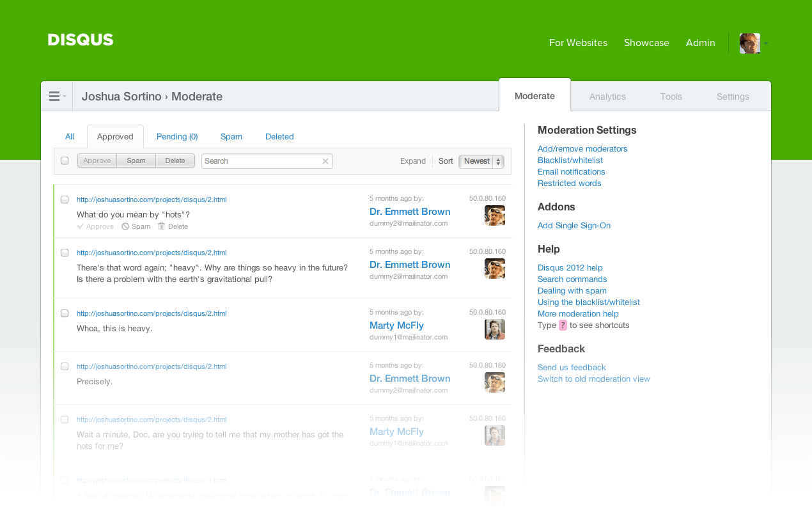Switch to the Moderate tab

[535, 96]
